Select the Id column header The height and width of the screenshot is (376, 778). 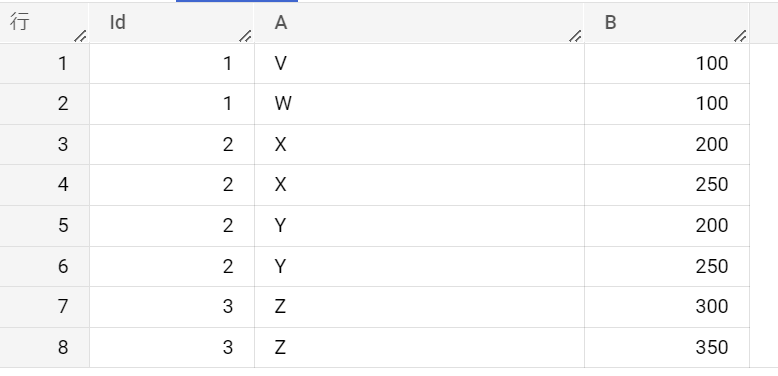click(172, 23)
